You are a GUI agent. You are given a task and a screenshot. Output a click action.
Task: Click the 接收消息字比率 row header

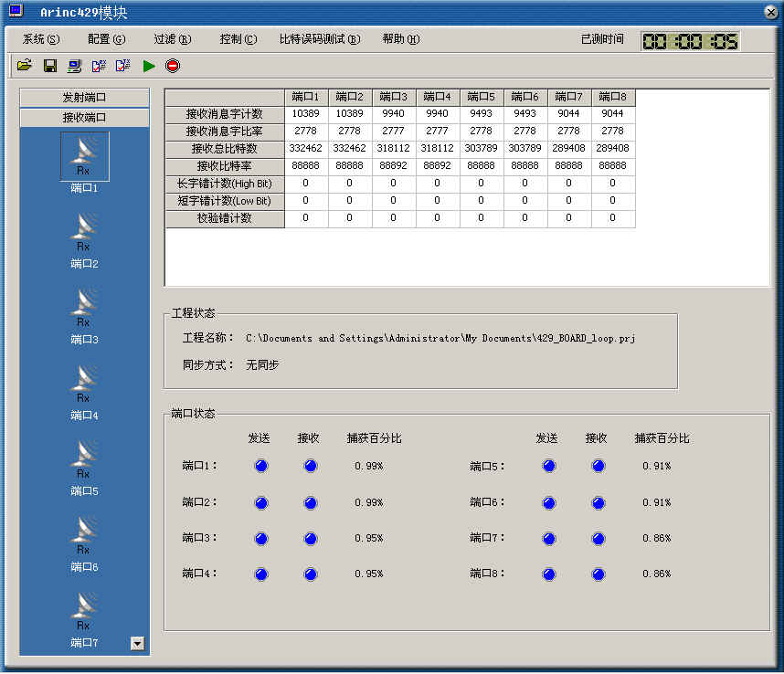(x=225, y=132)
